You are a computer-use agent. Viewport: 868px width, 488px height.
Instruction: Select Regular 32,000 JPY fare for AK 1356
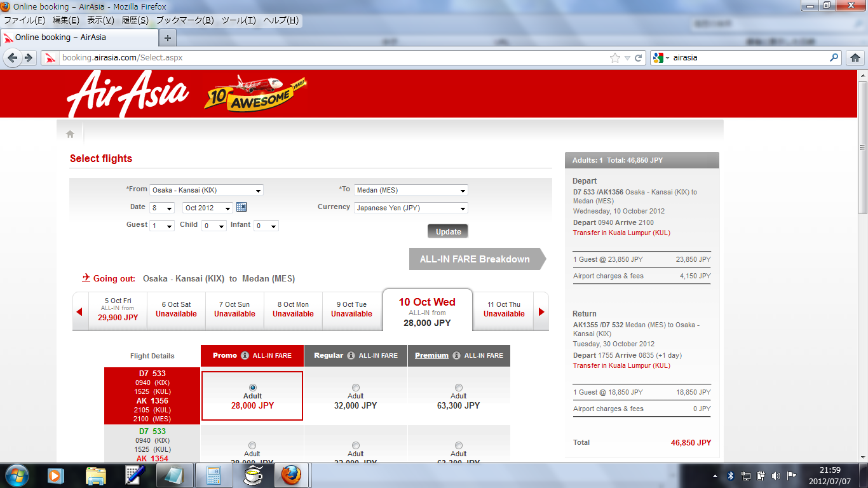(x=356, y=387)
